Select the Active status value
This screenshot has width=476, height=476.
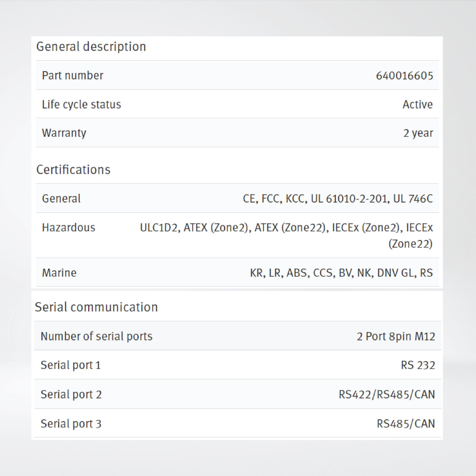pyautogui.click(x=417, y=104)
